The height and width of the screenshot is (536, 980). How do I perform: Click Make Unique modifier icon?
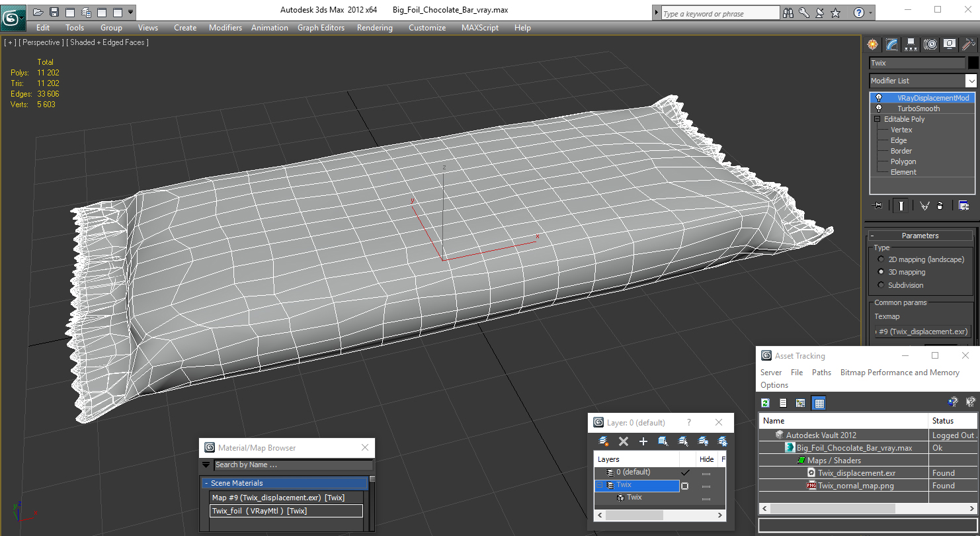924,206
